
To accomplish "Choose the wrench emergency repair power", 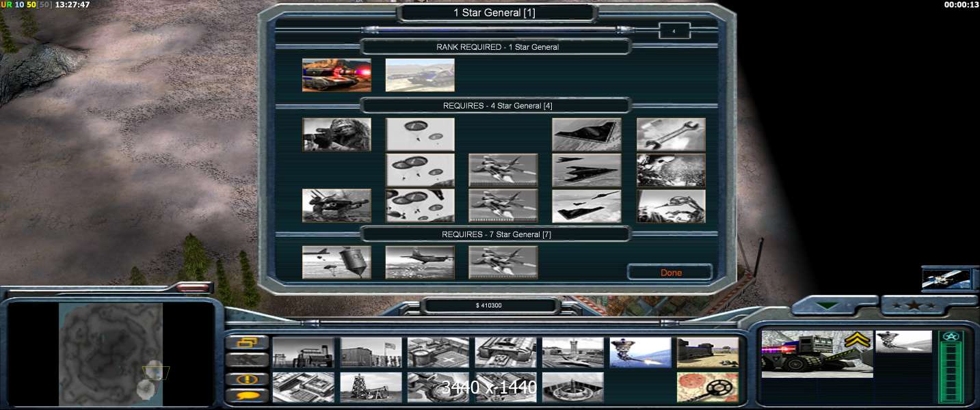I will [670, 135].
